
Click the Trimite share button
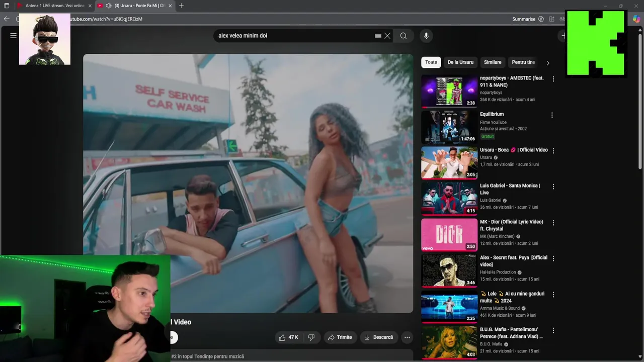click(x=340, y=337)
